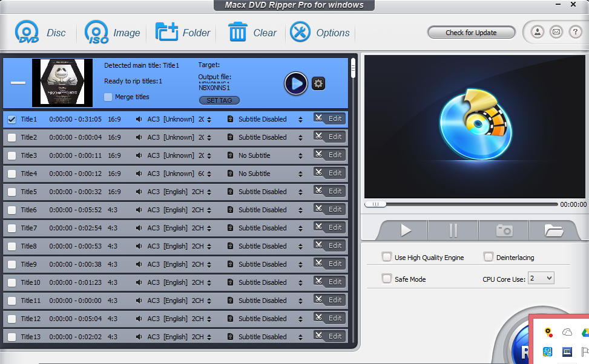Click the scissors icon for Title1
Image resolution: width=589 pixels, height=364 pixels.
(318, 118)
